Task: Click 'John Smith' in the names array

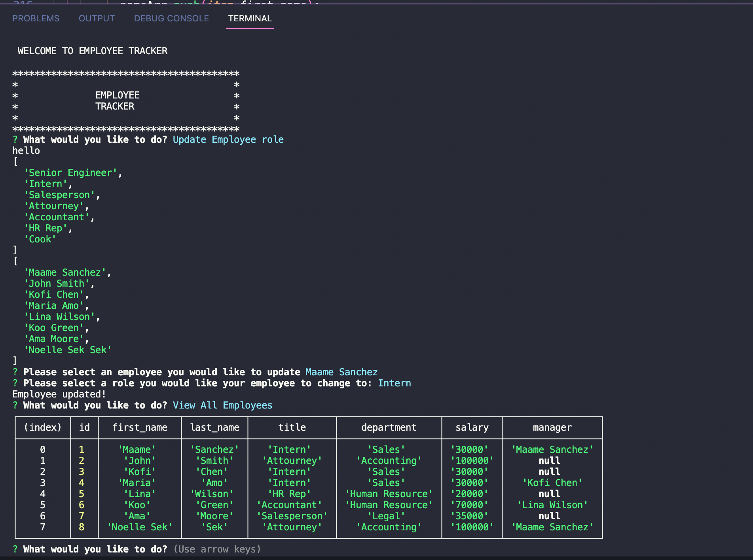Action: pos(57,284)
